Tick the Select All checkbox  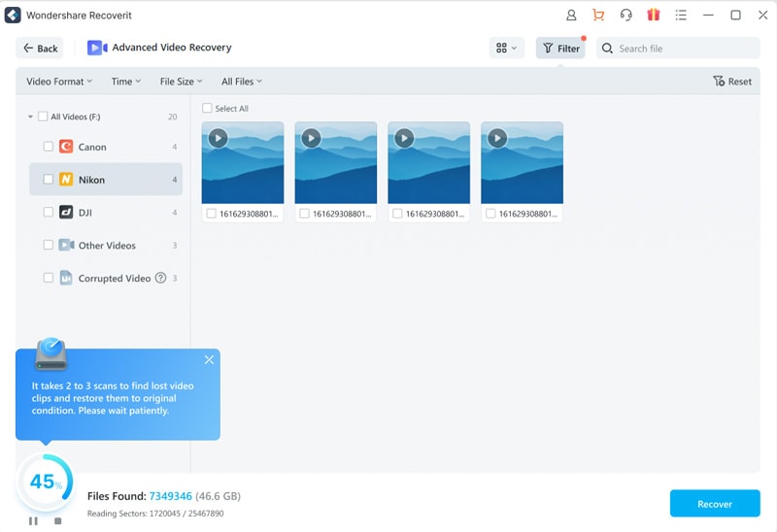point(207,108)
